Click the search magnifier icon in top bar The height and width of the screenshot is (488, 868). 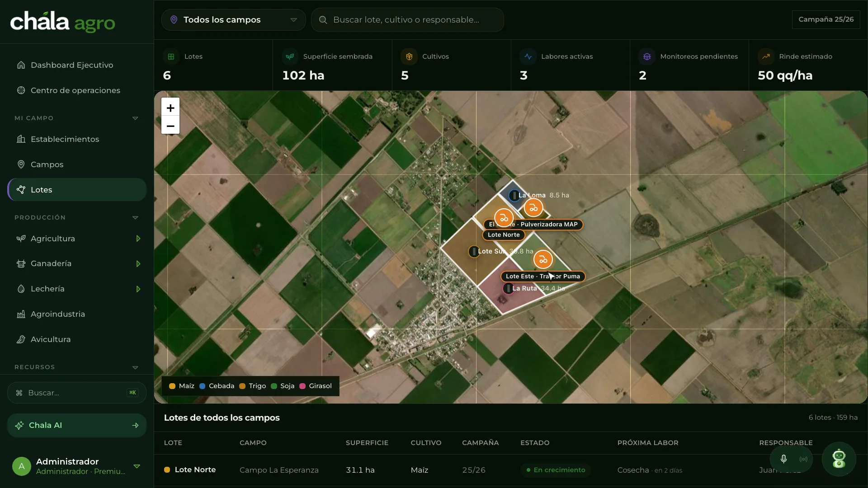tap(323, 20)
